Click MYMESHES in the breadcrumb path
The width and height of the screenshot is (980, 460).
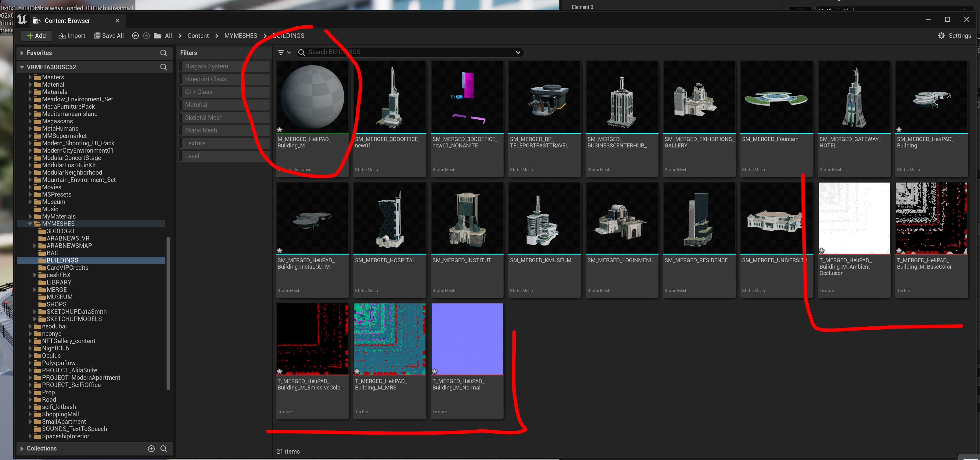(x=240, y=36)
